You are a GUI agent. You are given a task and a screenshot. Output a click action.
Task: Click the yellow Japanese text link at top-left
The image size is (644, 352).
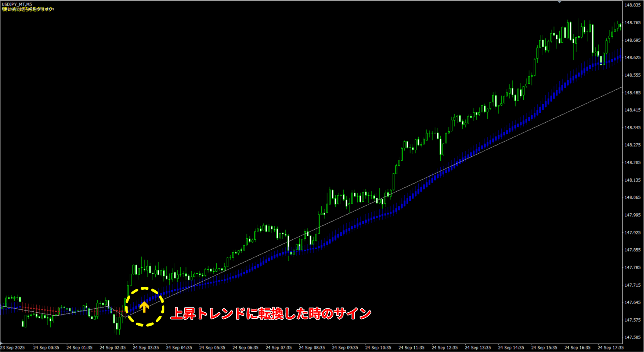coord(28,9)
